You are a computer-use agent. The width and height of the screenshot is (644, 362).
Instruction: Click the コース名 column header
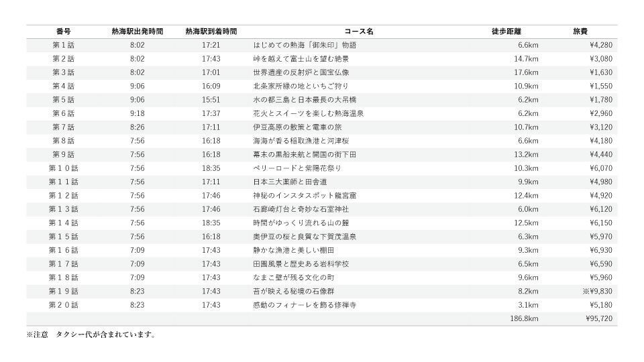(x=358, y=32)
